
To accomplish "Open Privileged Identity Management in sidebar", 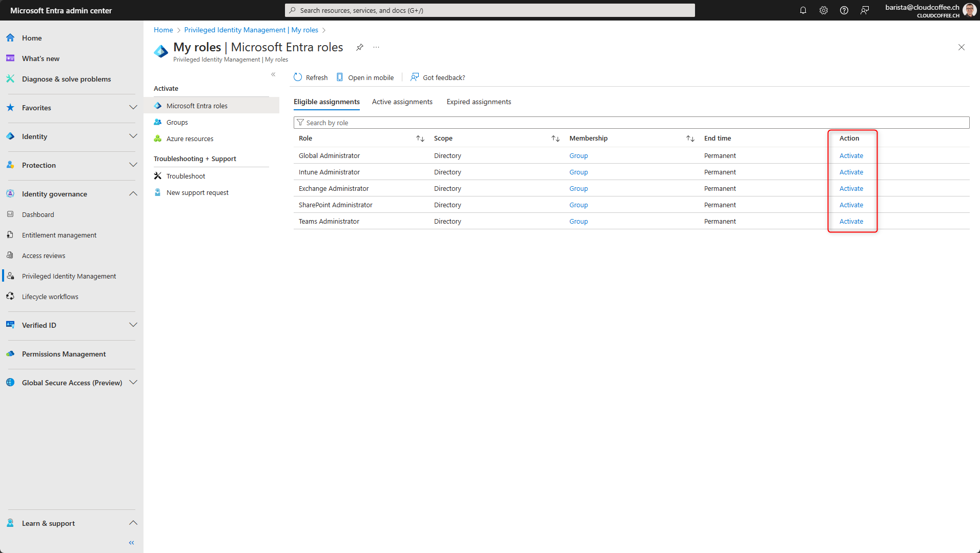I will [69, 276].
